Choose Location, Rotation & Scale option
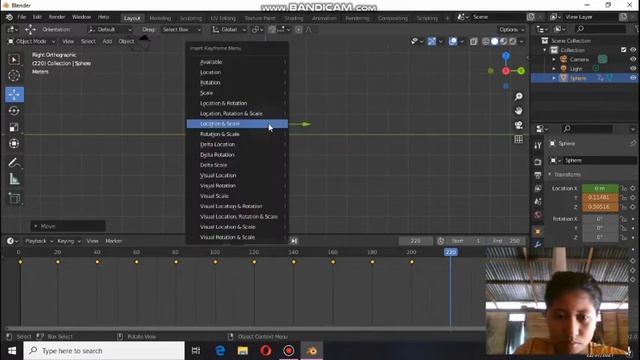Screen dimensions: 640x360 (x=237, y=113)
